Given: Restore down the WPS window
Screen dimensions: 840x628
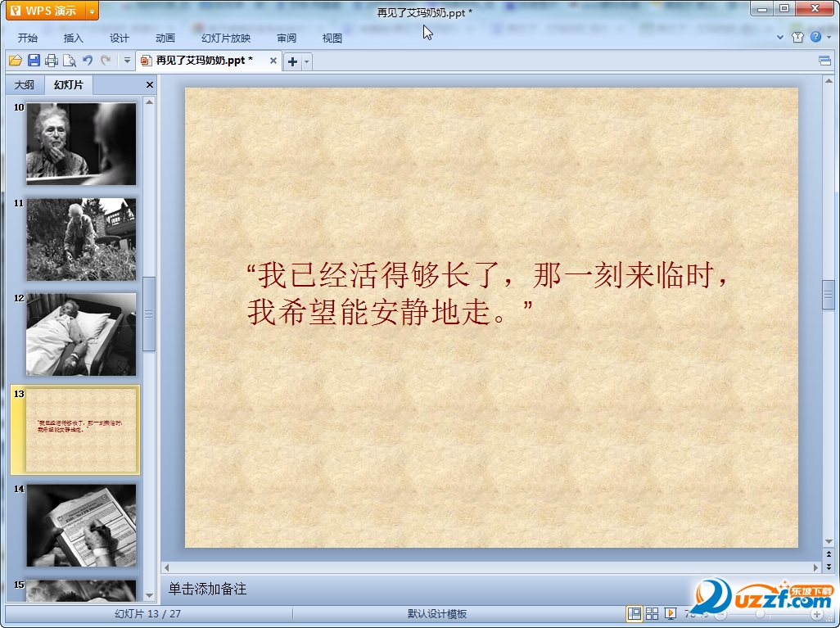Looking at the screenshot, I should (784, 9).
